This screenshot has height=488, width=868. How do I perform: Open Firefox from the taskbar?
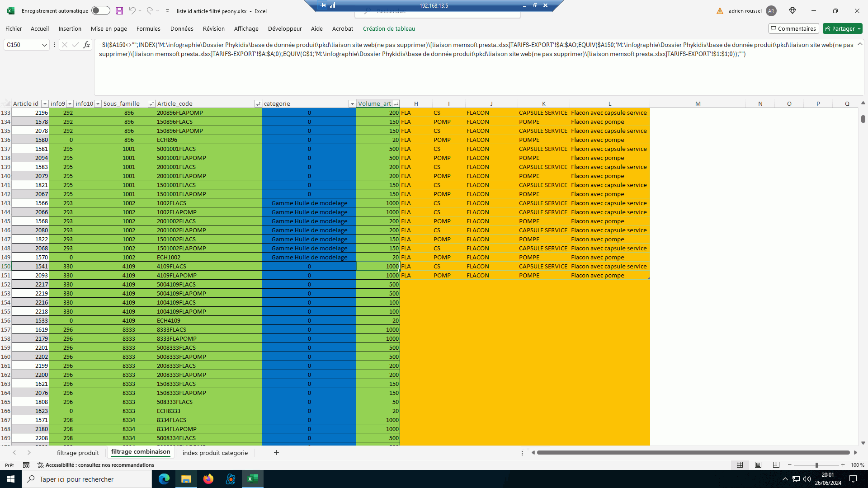coord(208,479)
